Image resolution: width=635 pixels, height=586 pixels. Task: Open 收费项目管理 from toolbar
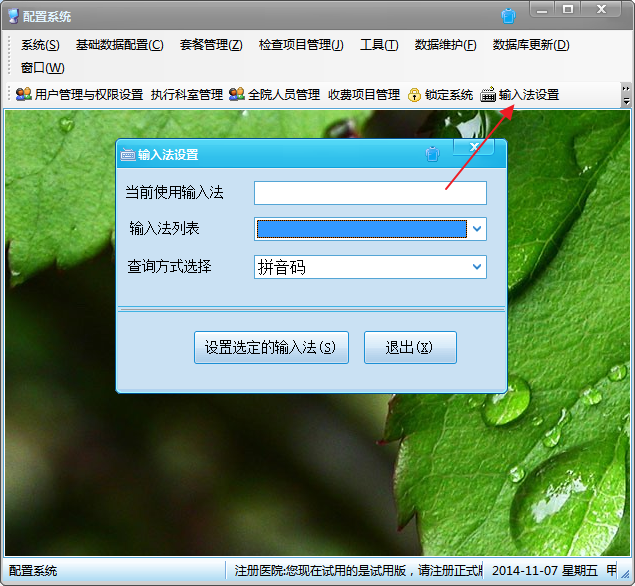pos(364,95)
